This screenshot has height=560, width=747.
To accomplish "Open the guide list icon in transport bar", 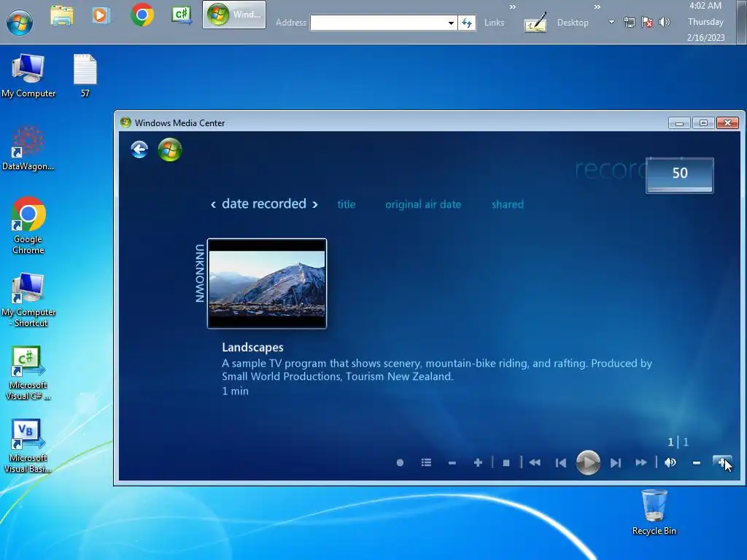I will tap(426, 462).
